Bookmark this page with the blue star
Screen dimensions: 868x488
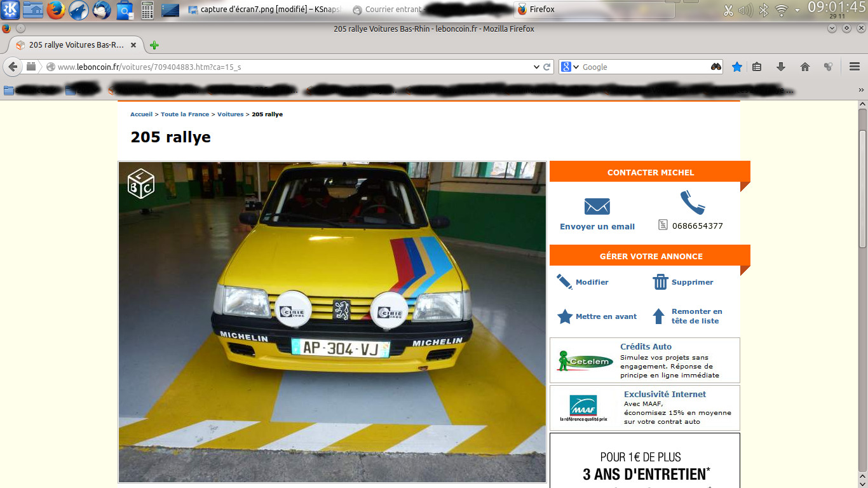point(737,67)
